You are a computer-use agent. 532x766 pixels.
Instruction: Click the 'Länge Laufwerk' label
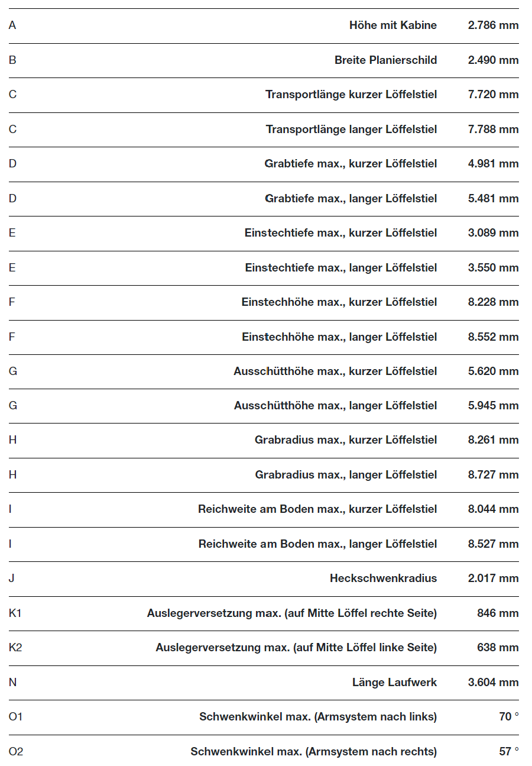tap(395, 682)
